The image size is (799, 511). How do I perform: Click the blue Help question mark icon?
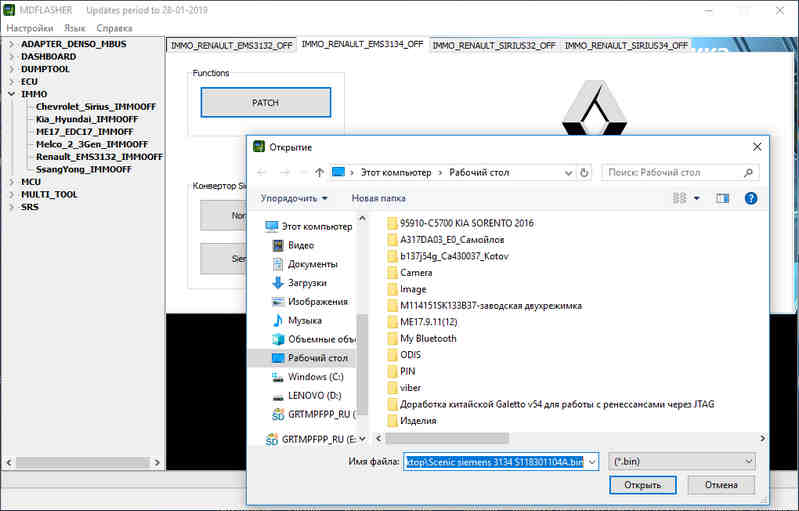[751, 198]
